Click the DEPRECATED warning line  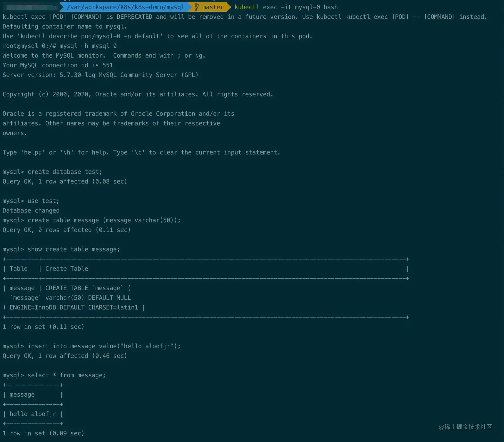pos(245,17)
